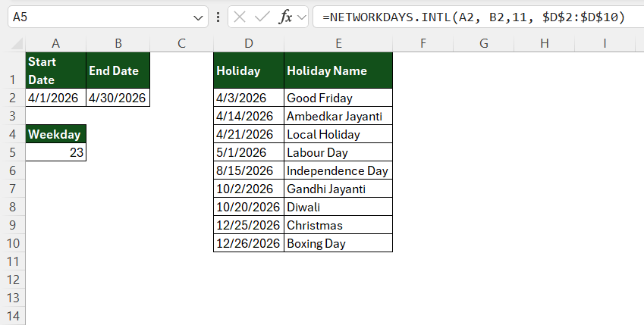The height and width of the screenshot is (325, 644).
Task: Click the formula bar three-dot handle
Action: tap(218, 17)
